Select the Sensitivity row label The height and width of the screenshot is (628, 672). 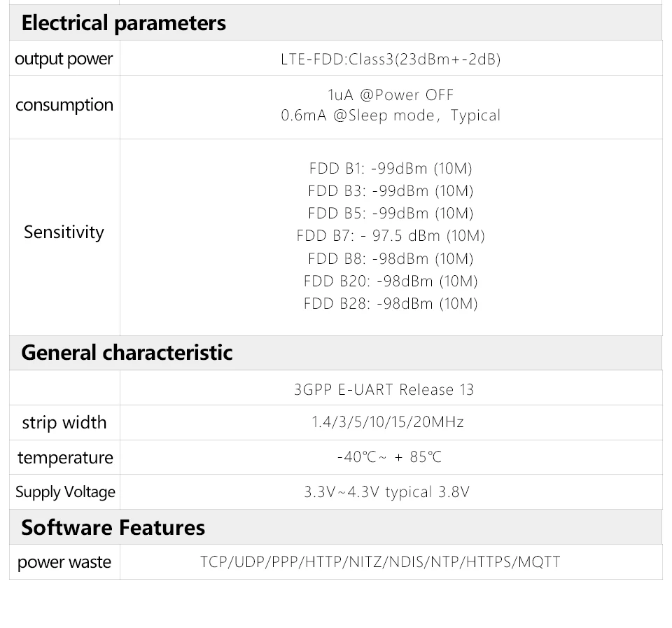coord(64,232)
